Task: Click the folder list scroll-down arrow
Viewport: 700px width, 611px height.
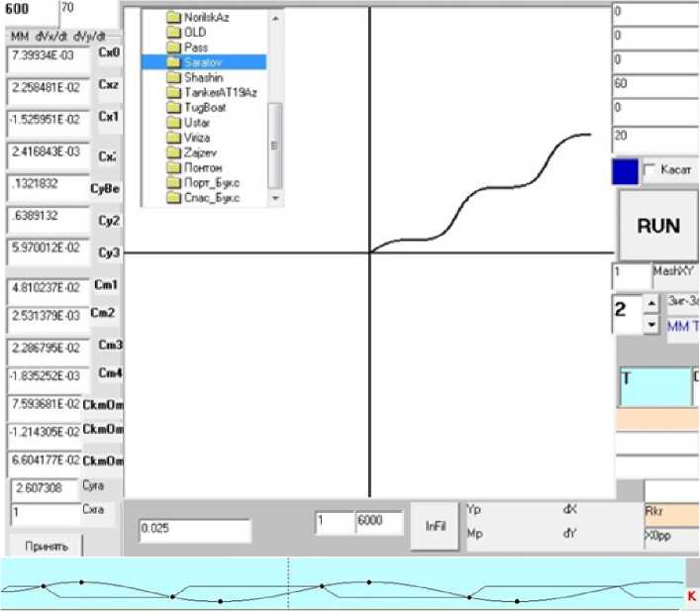Action: [275, 198]
